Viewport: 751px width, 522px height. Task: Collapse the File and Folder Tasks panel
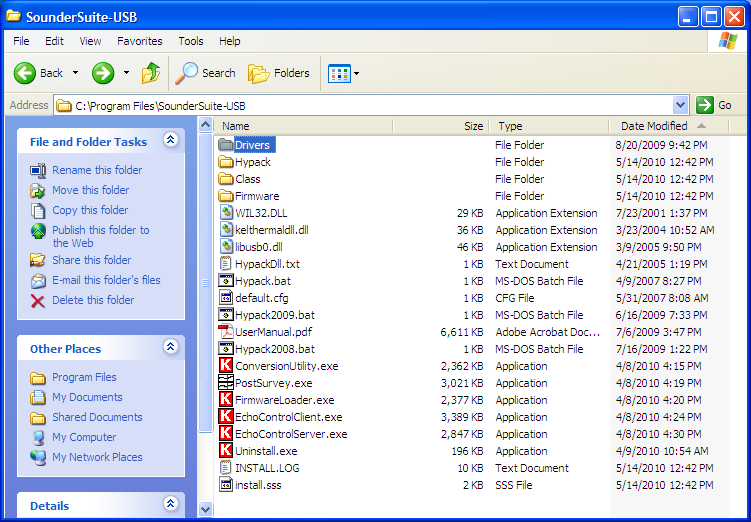(170, 141)
